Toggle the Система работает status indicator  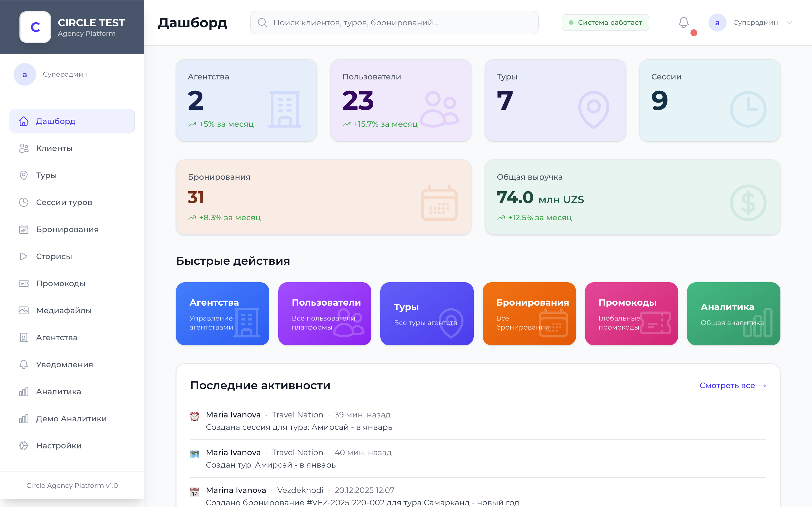[x=606, y=23]
